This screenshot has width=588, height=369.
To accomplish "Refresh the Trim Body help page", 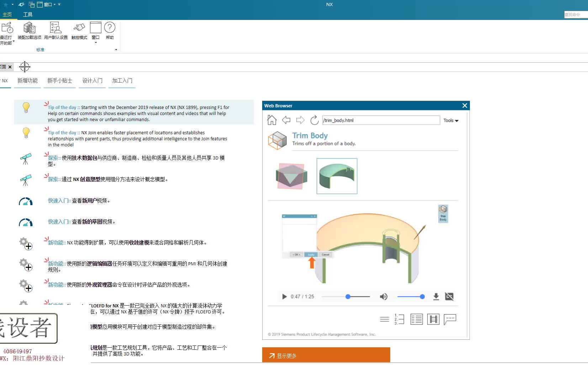I will point(314,120).
